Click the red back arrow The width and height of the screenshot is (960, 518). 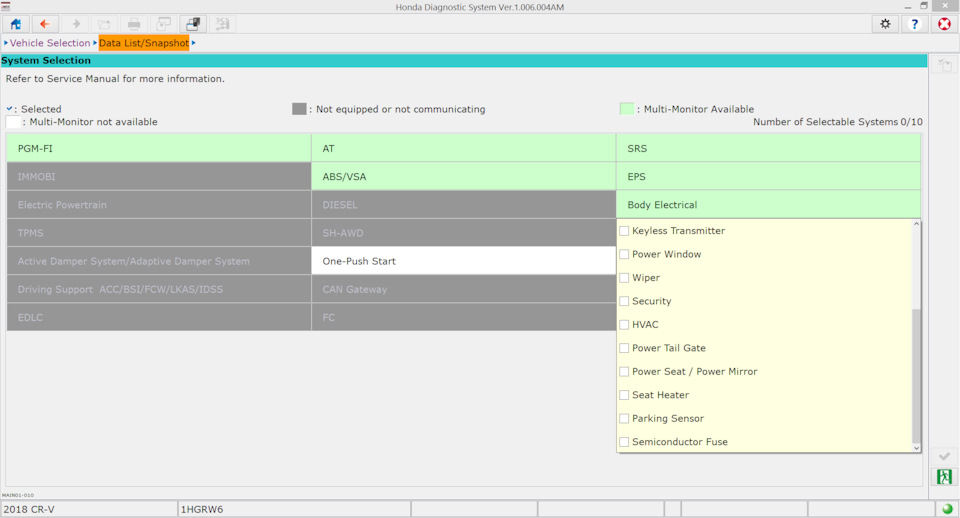click(x=45, y=24)
